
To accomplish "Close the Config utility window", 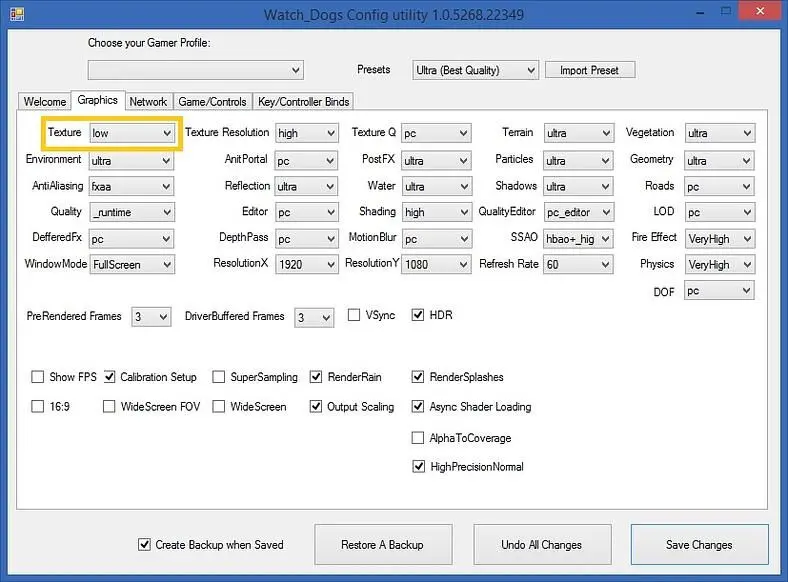I will (x=760, y=11).
